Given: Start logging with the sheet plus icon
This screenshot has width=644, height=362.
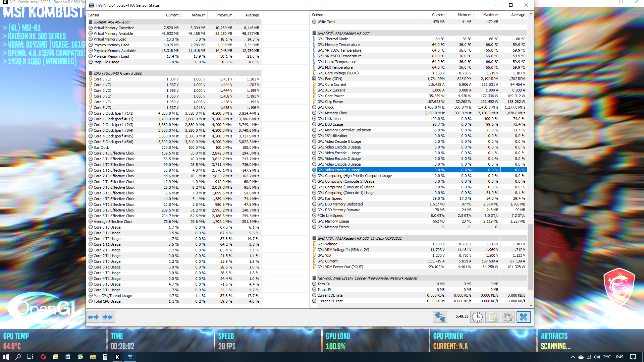Looking at the screenshot, I should [493, 317].
